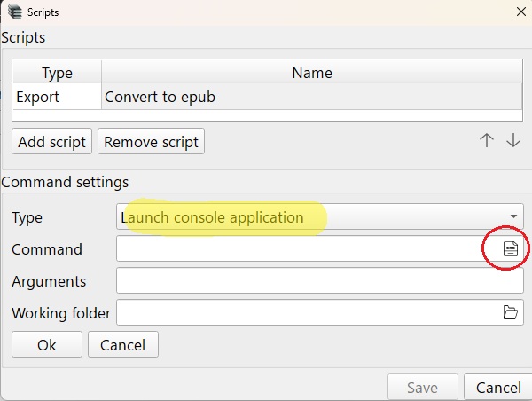
Task: Move the script up with the up arrow
Action: 487,140
